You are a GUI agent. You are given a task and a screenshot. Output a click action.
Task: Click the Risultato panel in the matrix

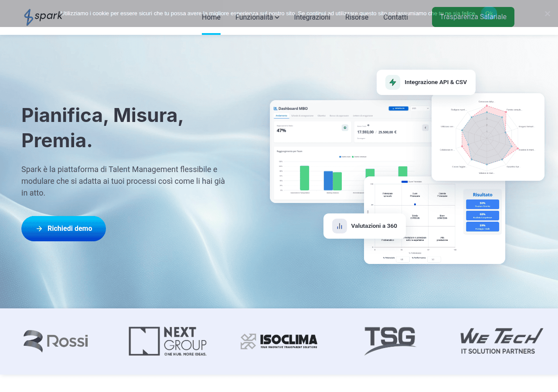coord(483,211)
